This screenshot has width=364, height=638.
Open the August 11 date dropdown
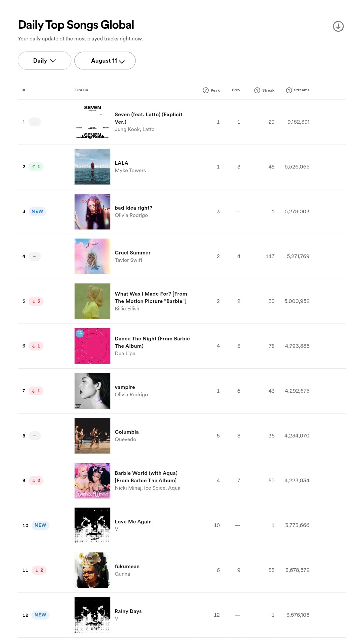point(105,61)
